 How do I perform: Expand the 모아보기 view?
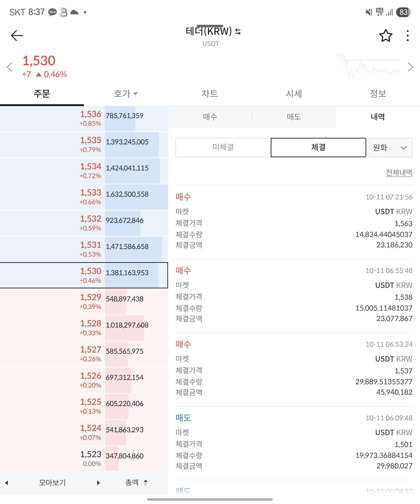(52, 482)
